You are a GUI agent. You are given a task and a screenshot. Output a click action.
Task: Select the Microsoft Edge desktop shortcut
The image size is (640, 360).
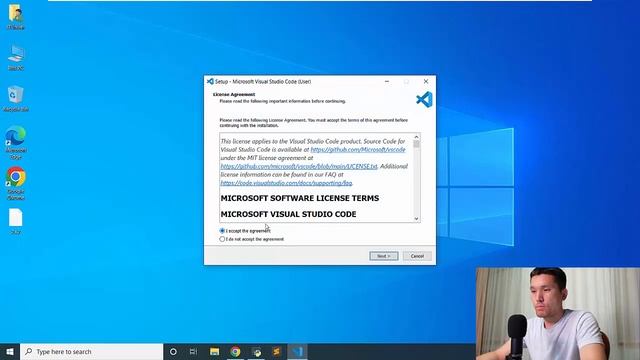click(16, 142)
